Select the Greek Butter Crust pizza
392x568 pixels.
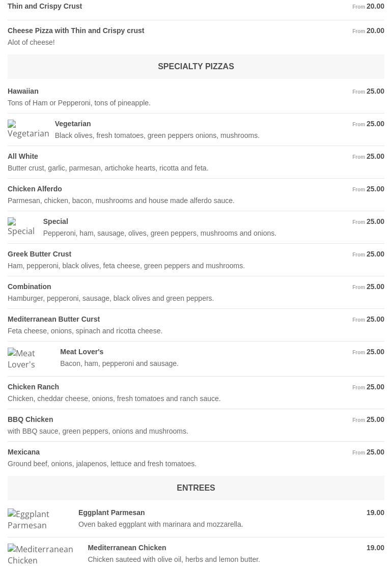39,254
